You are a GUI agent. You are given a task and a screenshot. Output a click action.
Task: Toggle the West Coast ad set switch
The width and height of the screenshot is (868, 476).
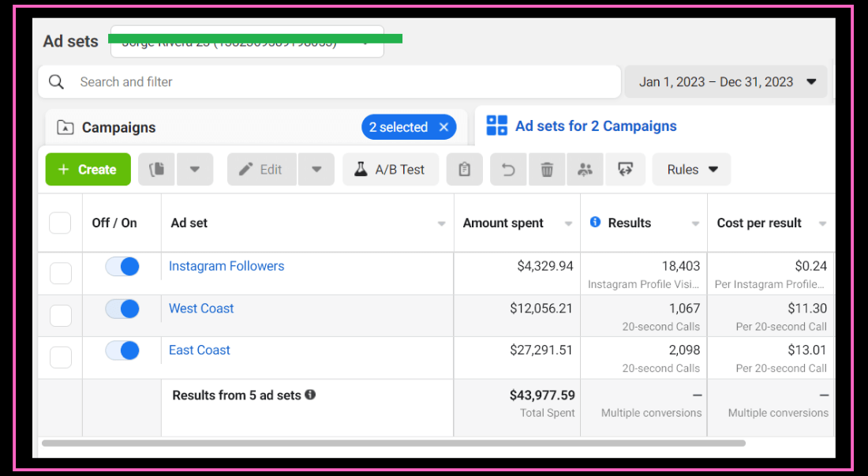[122, 309]
